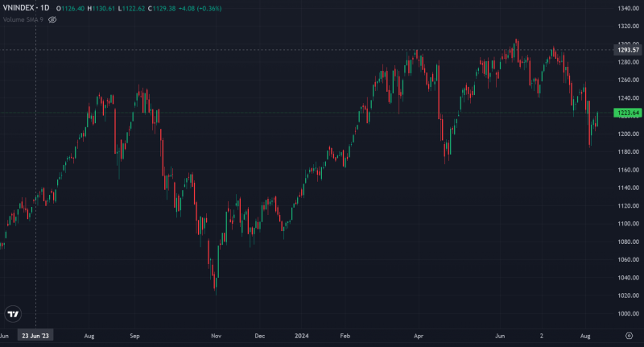The height and width of the screenshot is (347, 644).
Task: Click the 2024 label on time axis
Action: 301,336
